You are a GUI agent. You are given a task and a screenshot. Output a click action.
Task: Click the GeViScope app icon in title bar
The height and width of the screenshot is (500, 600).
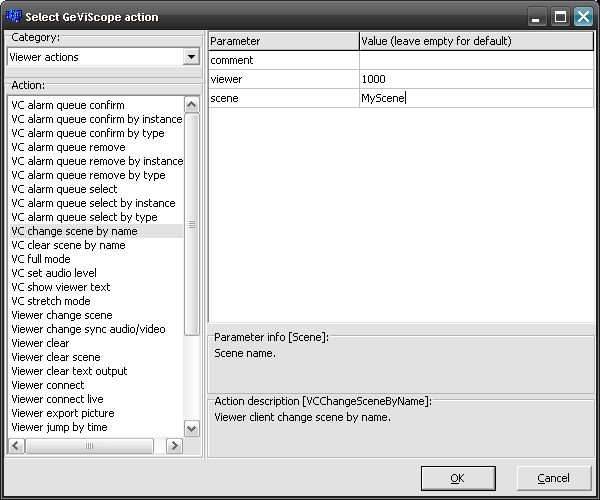click(14, 16)
